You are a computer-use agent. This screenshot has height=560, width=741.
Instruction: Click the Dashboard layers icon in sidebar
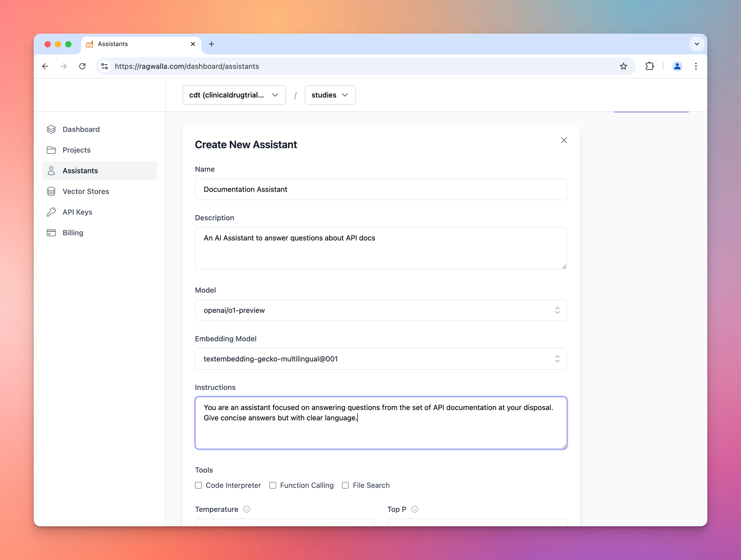[x=51, y=129]
